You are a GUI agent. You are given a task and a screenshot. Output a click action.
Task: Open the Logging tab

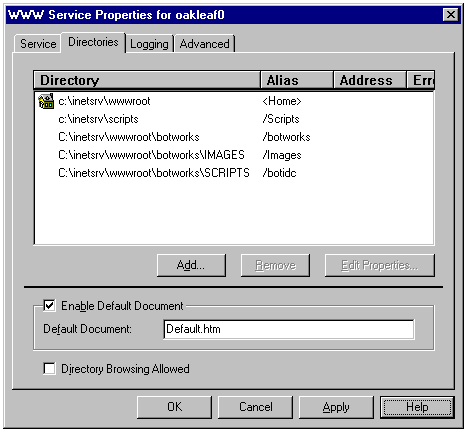point(149,44)
